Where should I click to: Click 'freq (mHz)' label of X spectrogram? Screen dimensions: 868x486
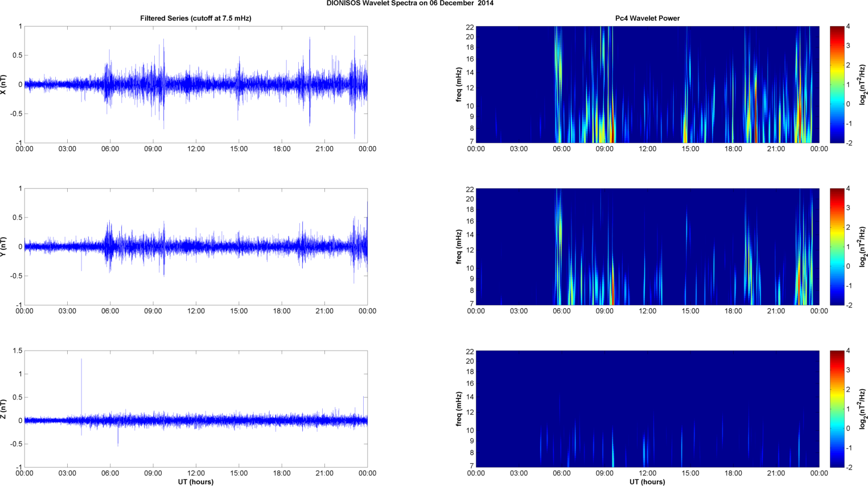(459, 84)
